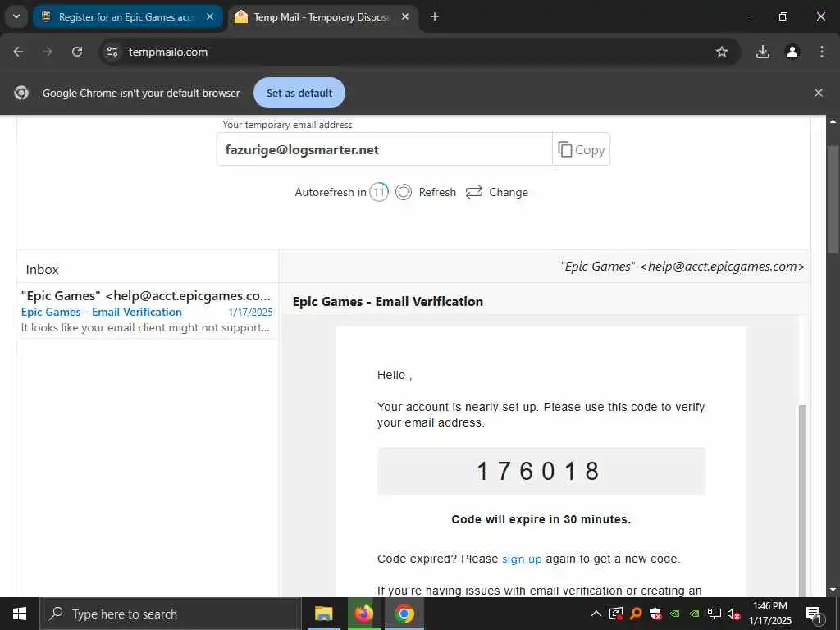View site information icon in address bar
840x630 pixels.
[112, 52]
